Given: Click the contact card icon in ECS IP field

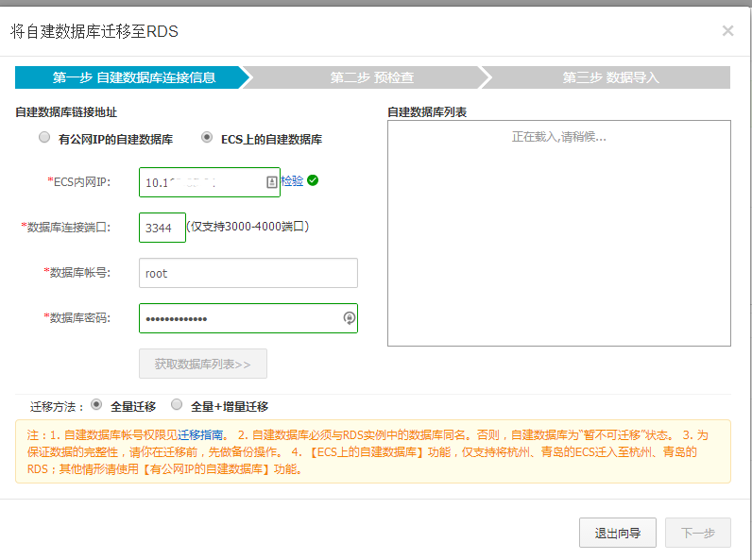Looking at the screenshot, I should (272, 181).
